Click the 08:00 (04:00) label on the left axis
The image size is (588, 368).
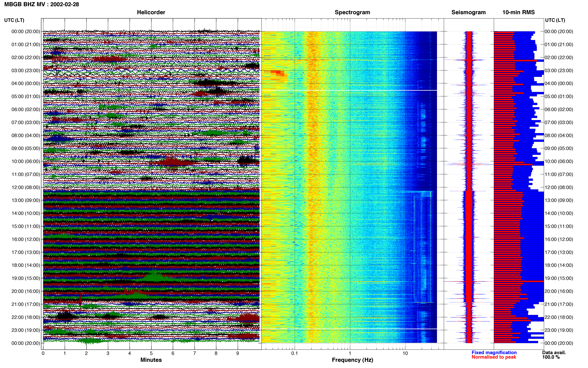pyautogui.click(x=26, y=135)
